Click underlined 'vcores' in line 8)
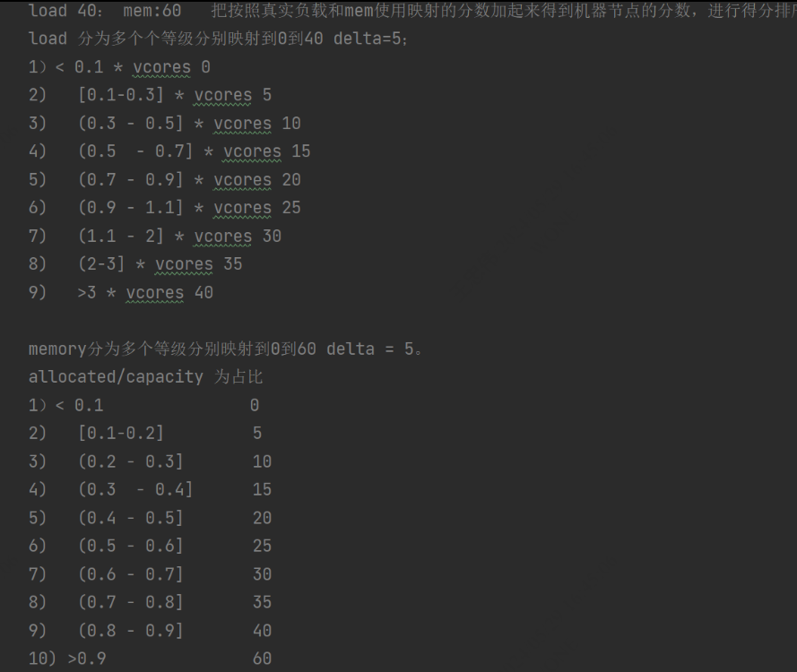Screen dimensions: 797x672 [x=184, y=264]
